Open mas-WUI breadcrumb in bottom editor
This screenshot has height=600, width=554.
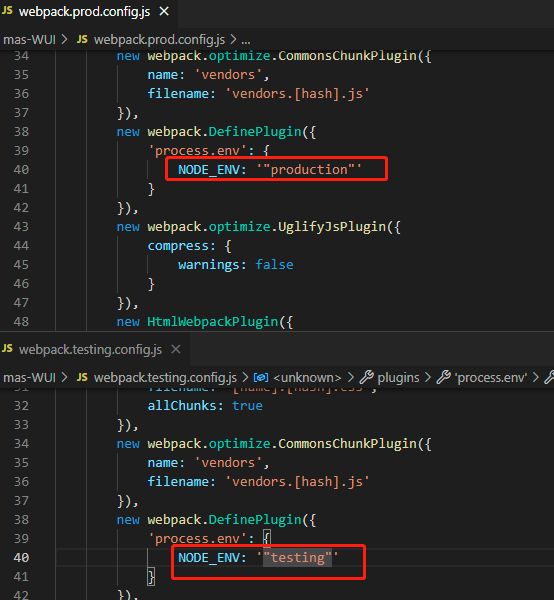pyautogui.click(x=29, y=378)
